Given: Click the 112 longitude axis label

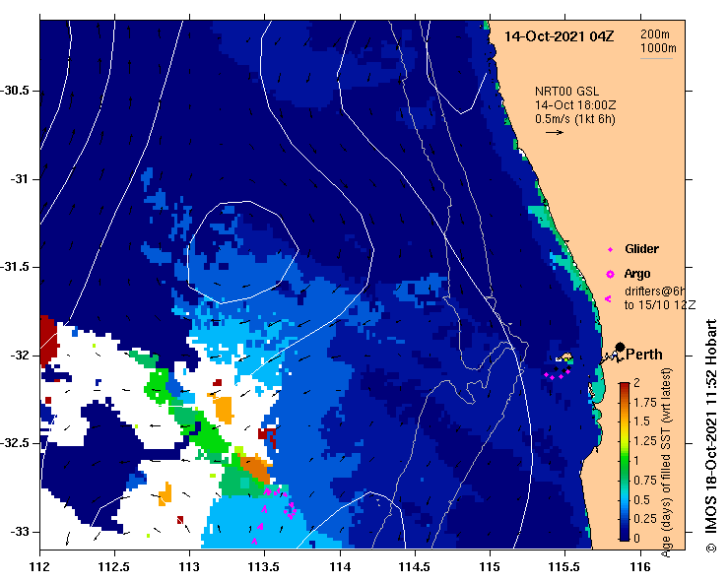Looking at the screenshot, I should 40,567.
